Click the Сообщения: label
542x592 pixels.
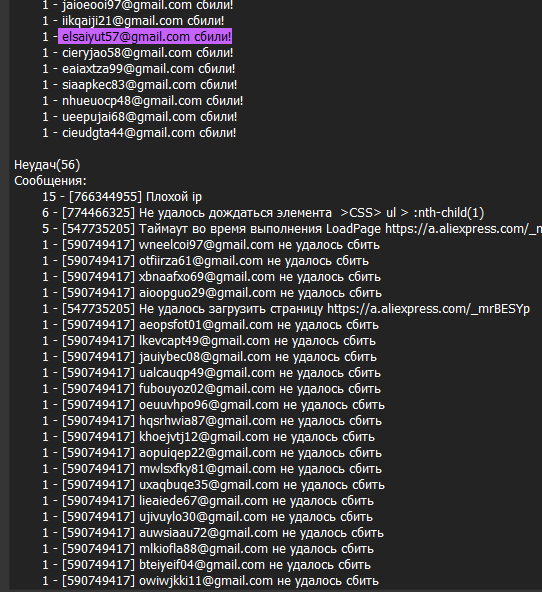50,181
